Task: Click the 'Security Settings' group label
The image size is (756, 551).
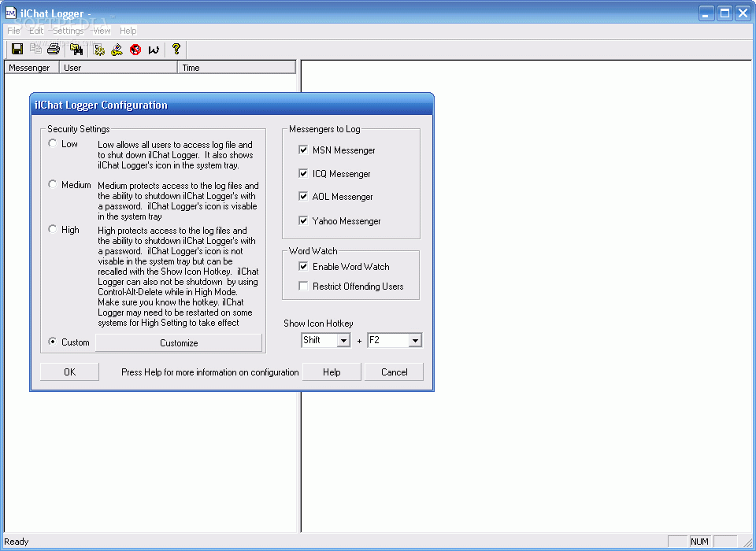Action: pos(79,129)
